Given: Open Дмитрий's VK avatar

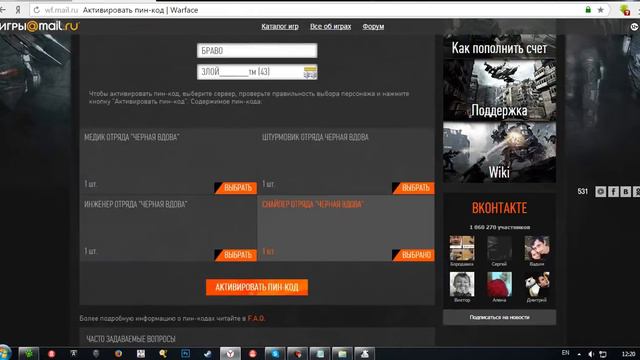Looking at the screenshot, I should (537, 284).
